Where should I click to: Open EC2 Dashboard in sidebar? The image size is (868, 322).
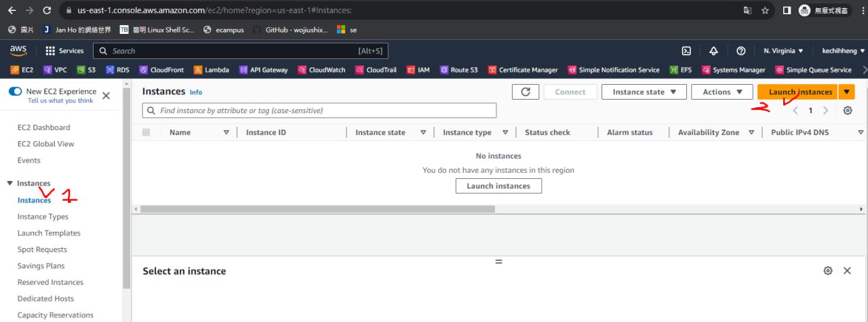(x=43, y=127)
